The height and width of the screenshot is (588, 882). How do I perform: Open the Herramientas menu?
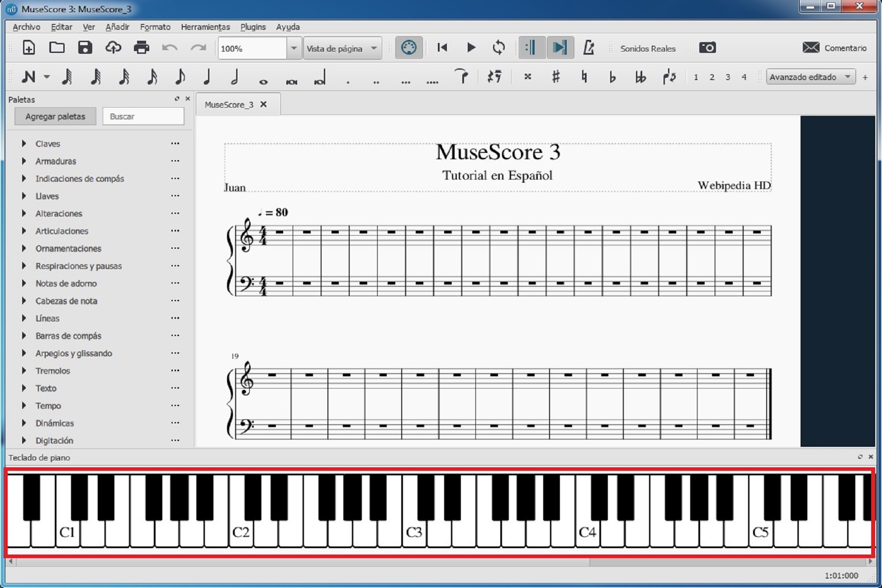point(205,27)
